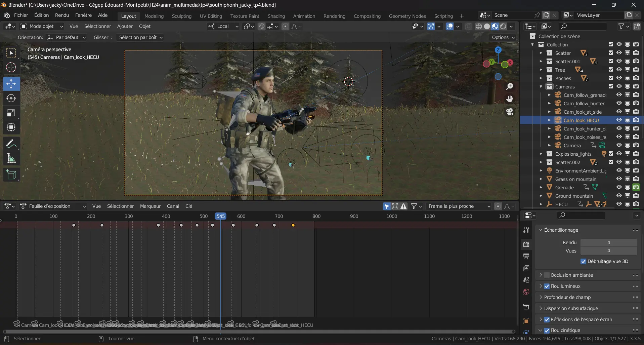Select the Measure tool

[11, 158]
